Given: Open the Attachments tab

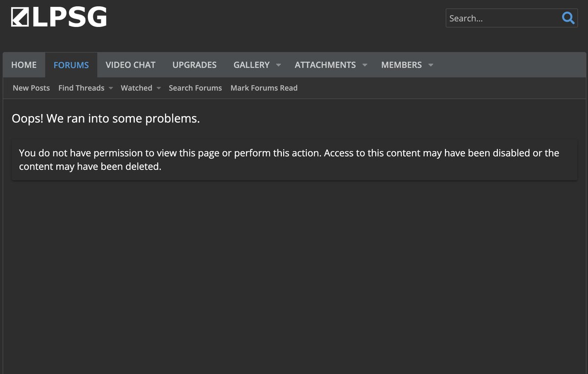Looking at the screenshot, I should pos(325,65).
